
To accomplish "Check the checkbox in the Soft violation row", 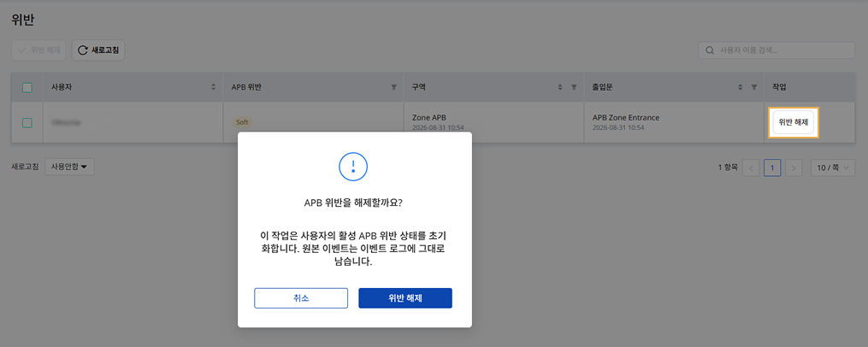I will [27, 123].
